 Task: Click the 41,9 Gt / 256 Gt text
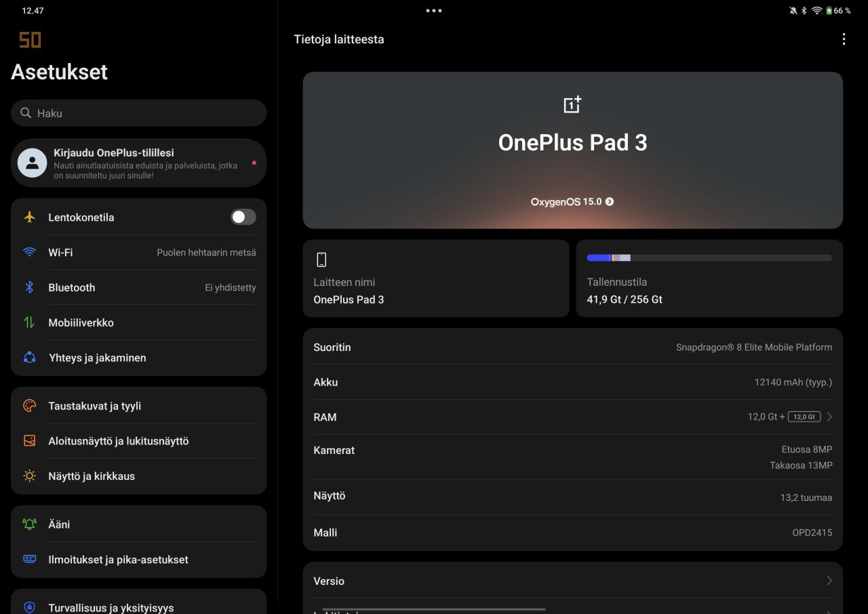(x=625, y=300)
